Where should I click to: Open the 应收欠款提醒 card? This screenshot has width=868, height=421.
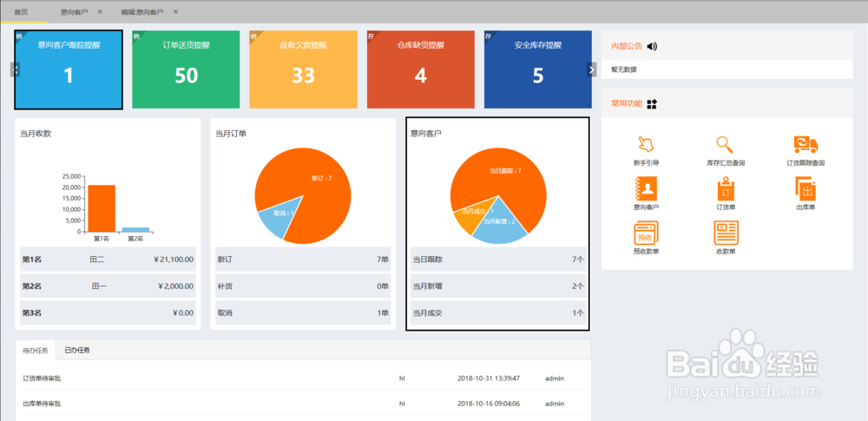(x=303, y=69)
